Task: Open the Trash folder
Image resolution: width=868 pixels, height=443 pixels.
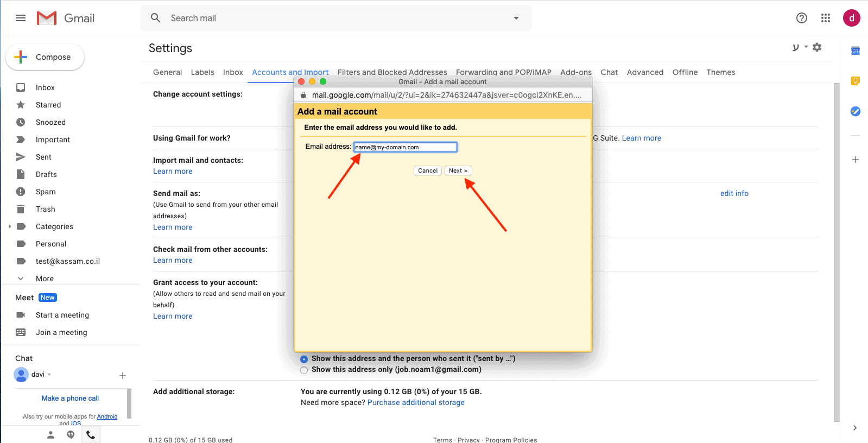Action: pyautogui.click(x=46, y=209)
